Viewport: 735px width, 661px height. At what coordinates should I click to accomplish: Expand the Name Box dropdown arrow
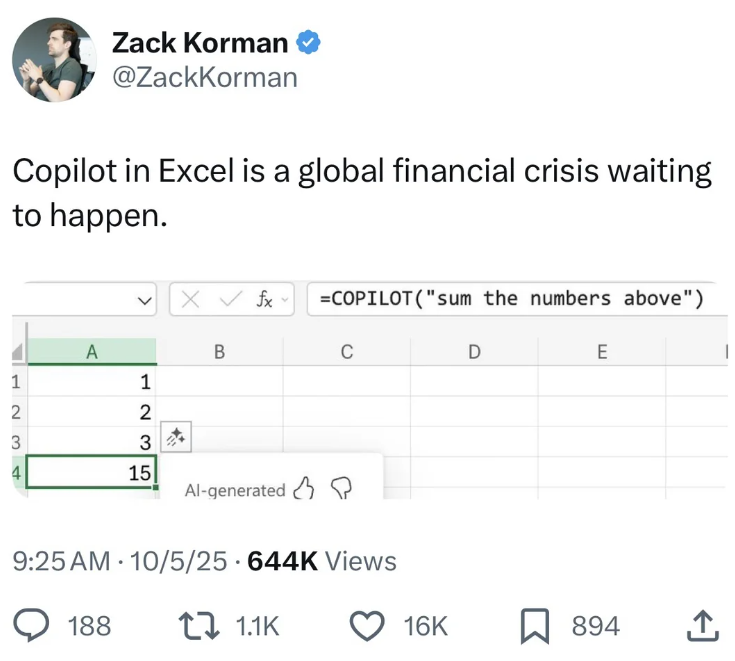coord(146,299)
